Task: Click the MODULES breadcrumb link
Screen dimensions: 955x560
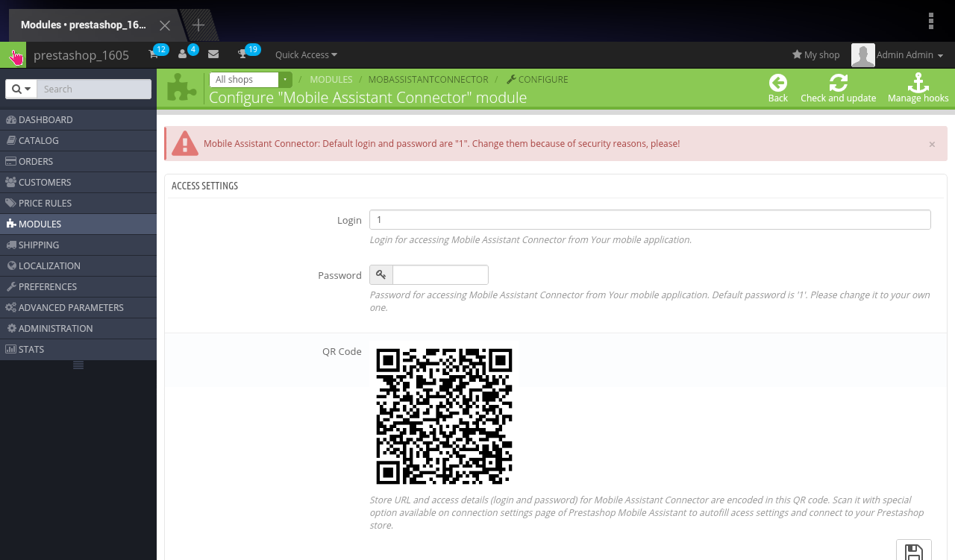Action: click(331, 79)
